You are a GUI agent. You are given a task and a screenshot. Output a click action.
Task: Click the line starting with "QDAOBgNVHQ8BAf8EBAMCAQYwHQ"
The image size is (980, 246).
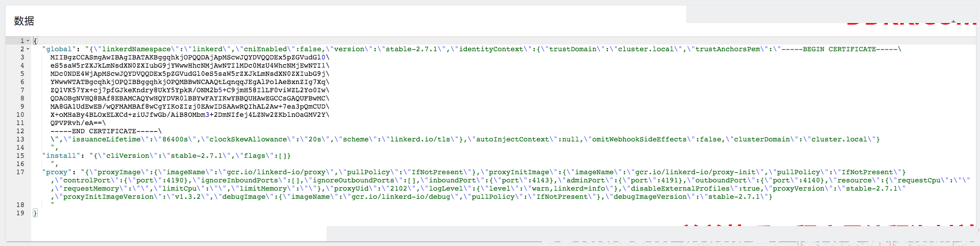click(x=190, y=98)
